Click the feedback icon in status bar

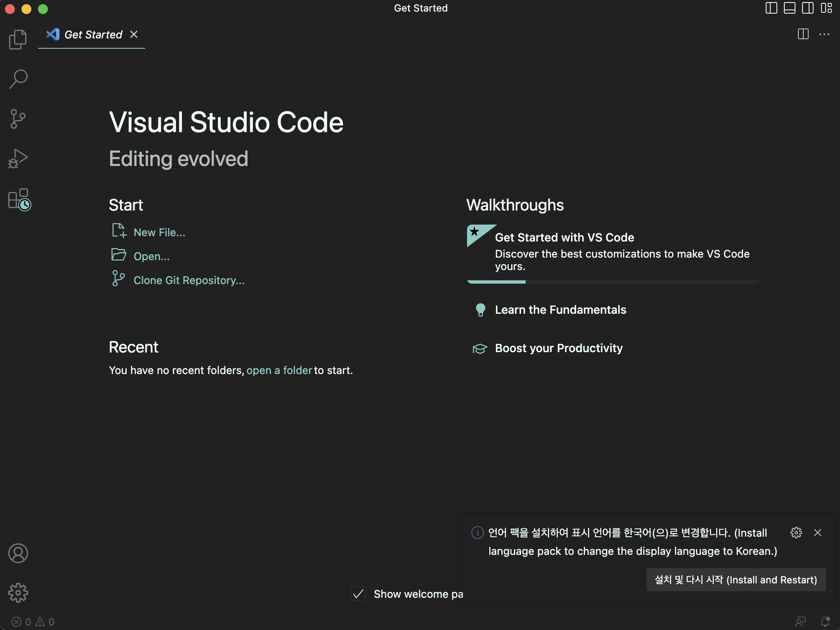(x=800, y=622)
